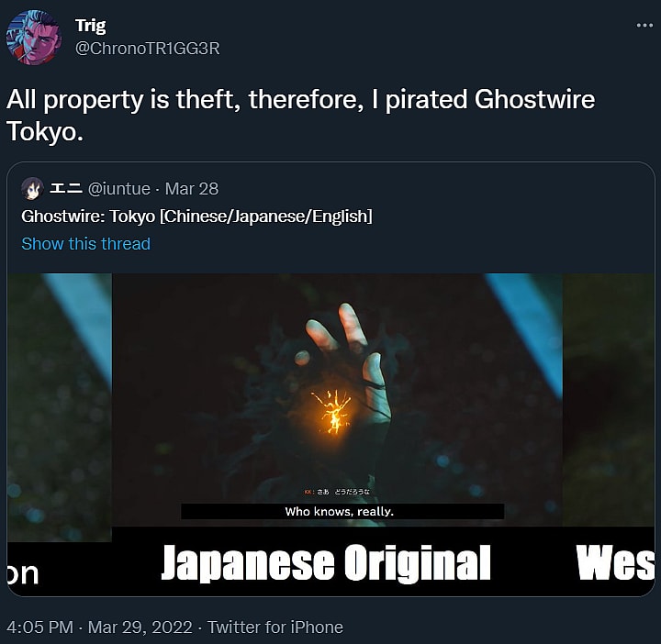Viewport: 661px width, 644px height.
Task: Open the left partial image thumbnail
Action: (x=60, y=435)
